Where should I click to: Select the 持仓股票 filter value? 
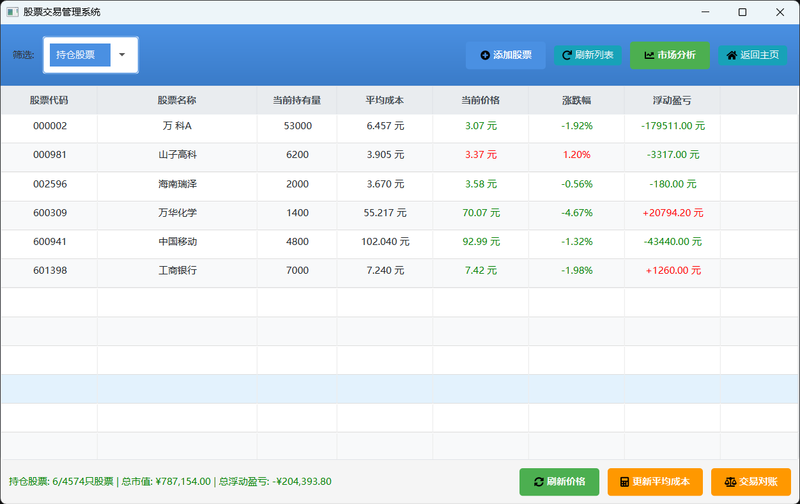click(76, 55)
